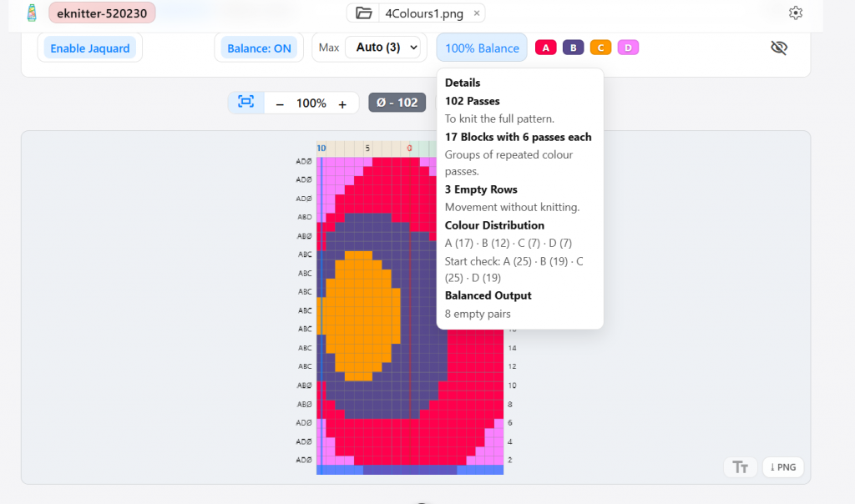Image resolution: width=855 pixels, height=504 pixels.
Task: Click the orange oval in the pattern
Action: [x=361, y=317]
